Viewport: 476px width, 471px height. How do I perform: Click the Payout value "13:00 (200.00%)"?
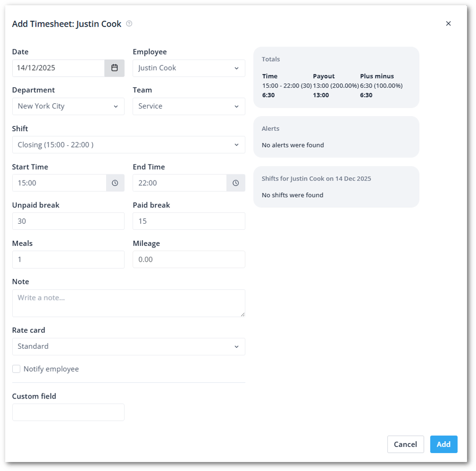tap(336, 86)
